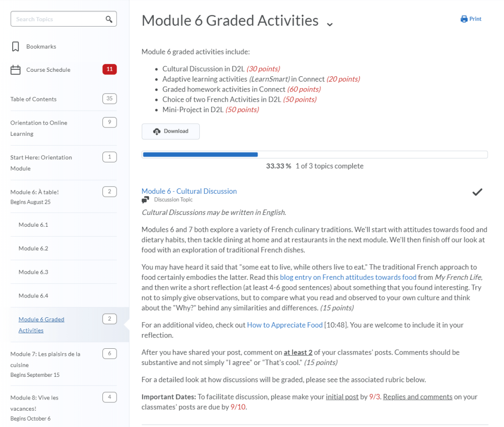The height and width of the screenshot is (427, 504).
Task: Click the 35 count badge for Table of Contents
Action: [109, 98]
